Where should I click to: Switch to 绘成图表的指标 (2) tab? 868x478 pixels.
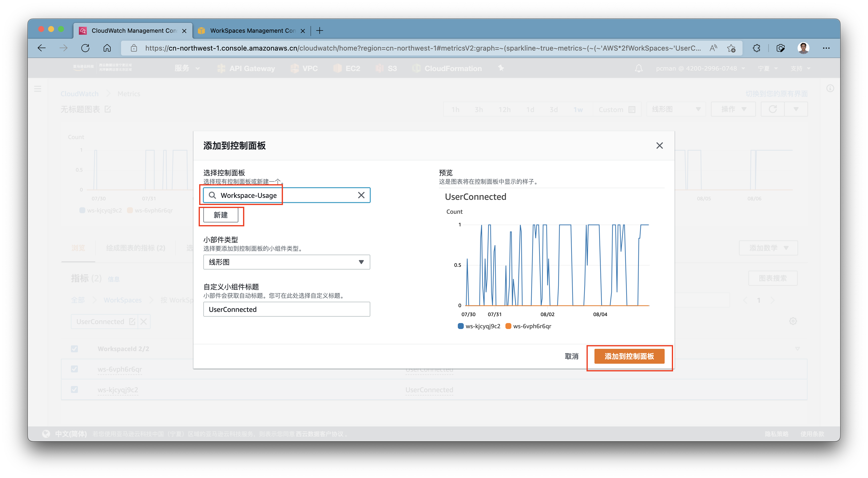click(135, 248)
